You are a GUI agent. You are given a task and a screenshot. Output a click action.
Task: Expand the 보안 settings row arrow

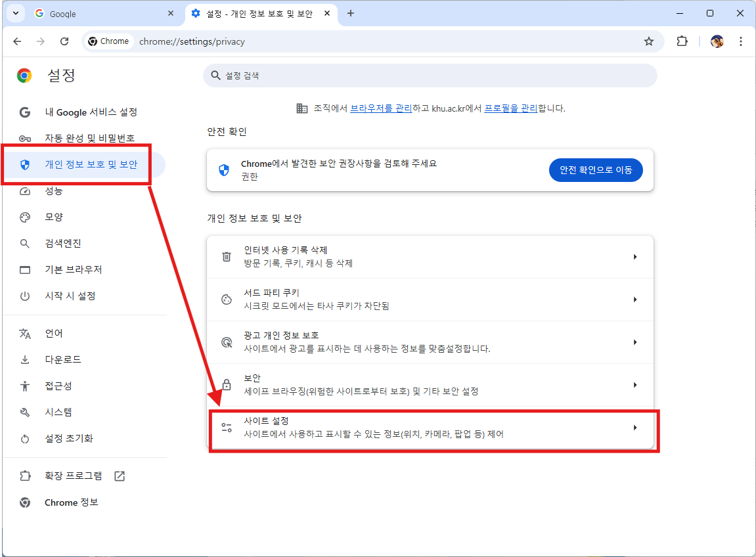pos(635,385)
